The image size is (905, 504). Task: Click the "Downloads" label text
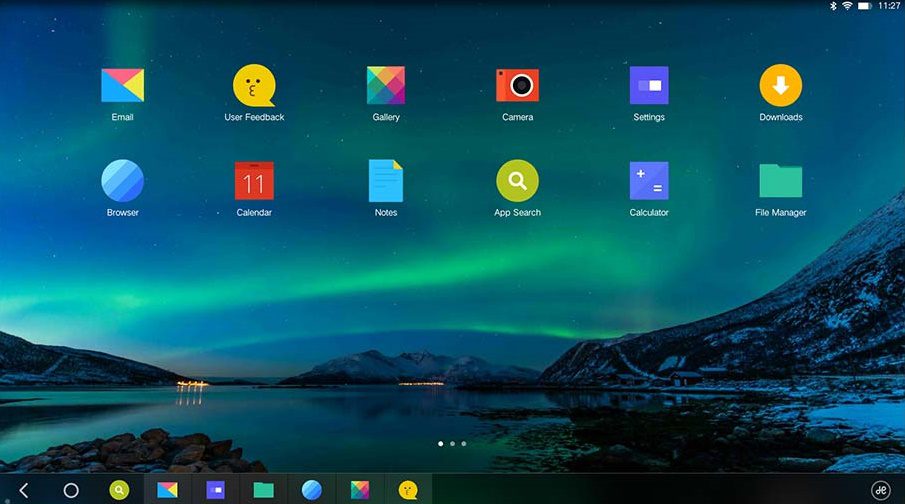coord(780,117)
